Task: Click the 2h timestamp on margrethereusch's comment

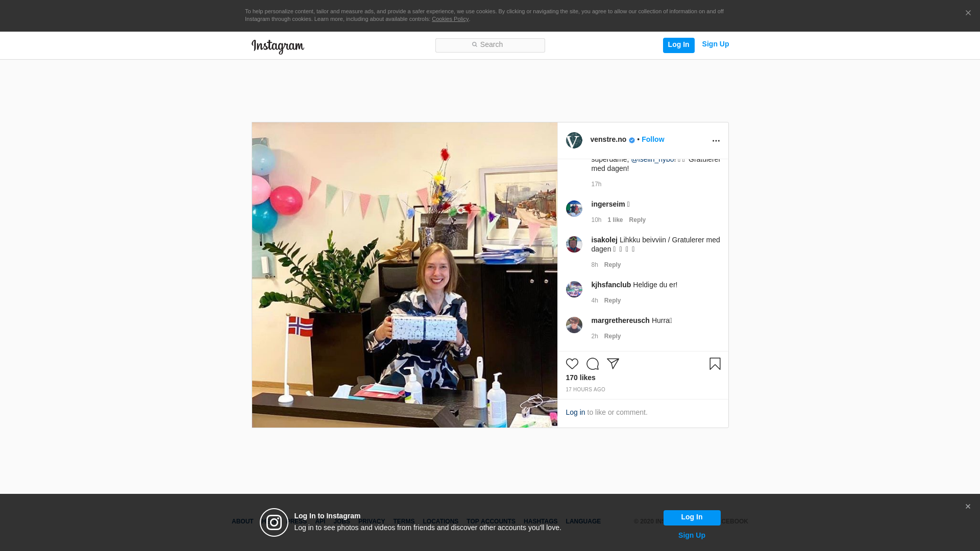Action: (x=595, y=336)
